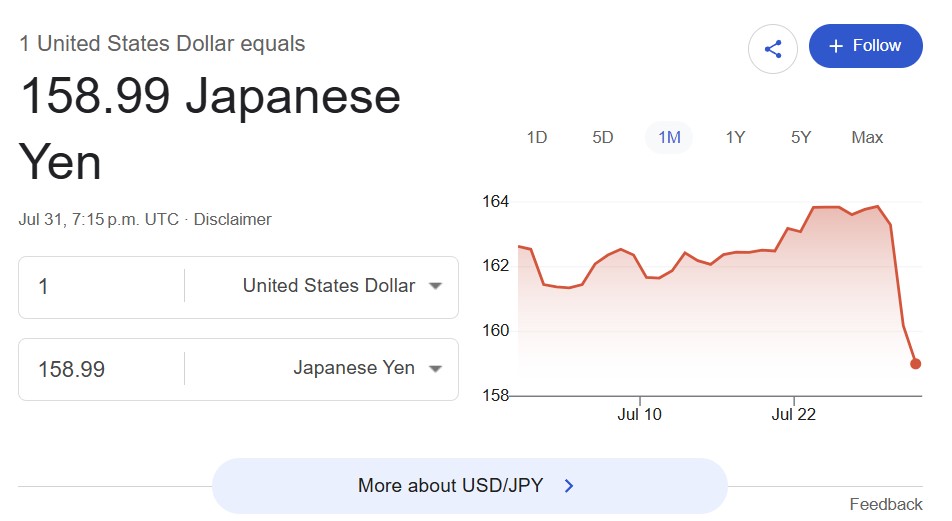Open the Disclaimer link
Image resolution: width=952 pixels, height=521 pixels.
click(x=232, y=219)
